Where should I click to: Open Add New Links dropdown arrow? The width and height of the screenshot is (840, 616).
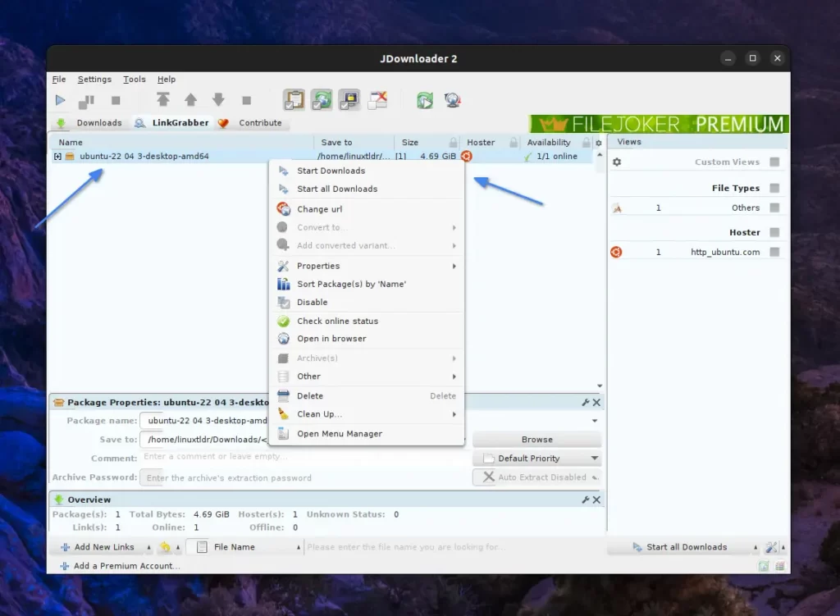click(149, 547)
